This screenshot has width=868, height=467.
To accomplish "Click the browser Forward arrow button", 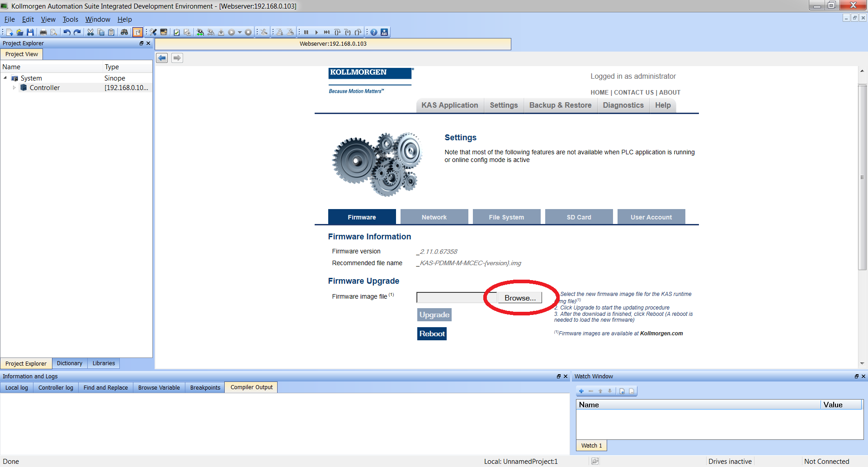I will 177,58.
